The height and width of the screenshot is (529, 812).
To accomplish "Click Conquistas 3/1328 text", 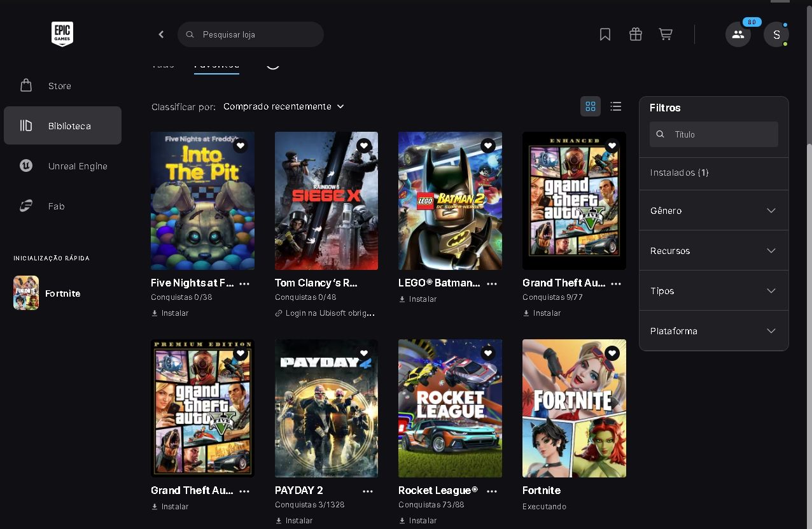I will 310,505.
